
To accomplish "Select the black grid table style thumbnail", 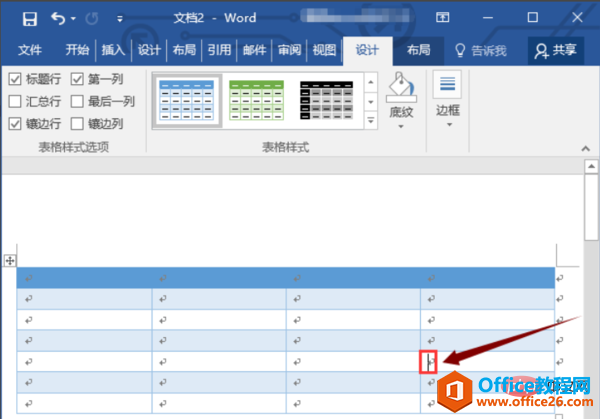I will click(326, 101).
